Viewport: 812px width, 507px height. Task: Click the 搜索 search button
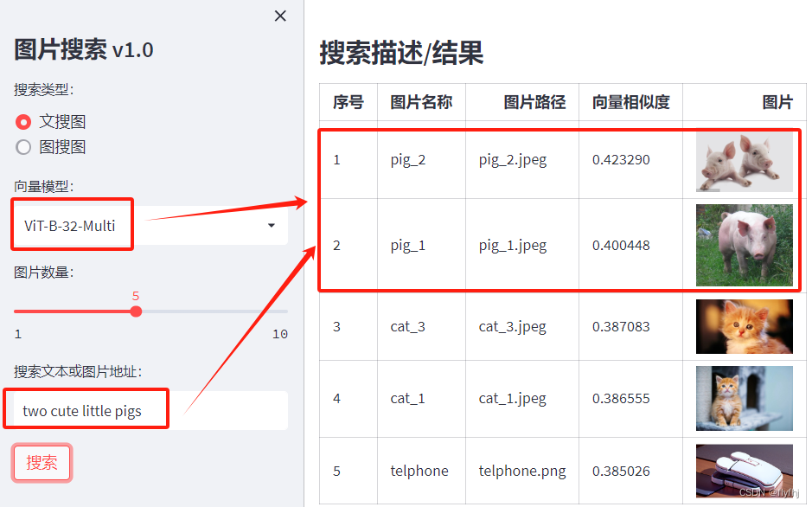point(42,462)
